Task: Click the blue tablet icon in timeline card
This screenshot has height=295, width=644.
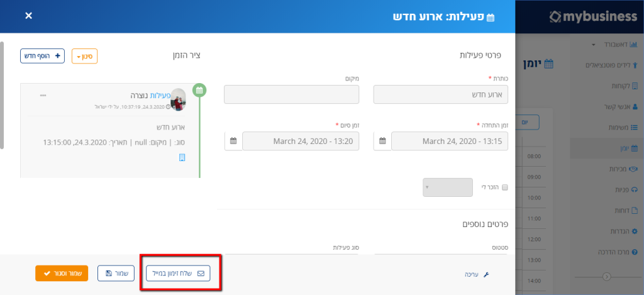Action: [182, 157]
